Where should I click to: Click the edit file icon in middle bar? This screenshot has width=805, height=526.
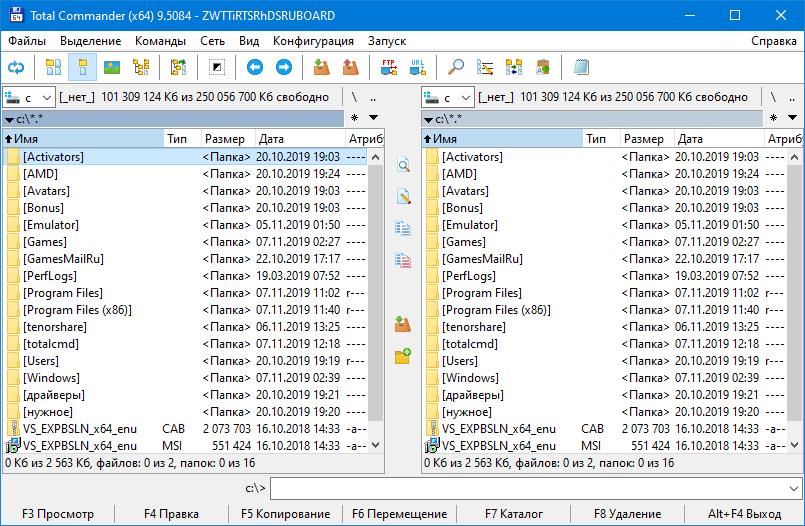click(403, 196)
